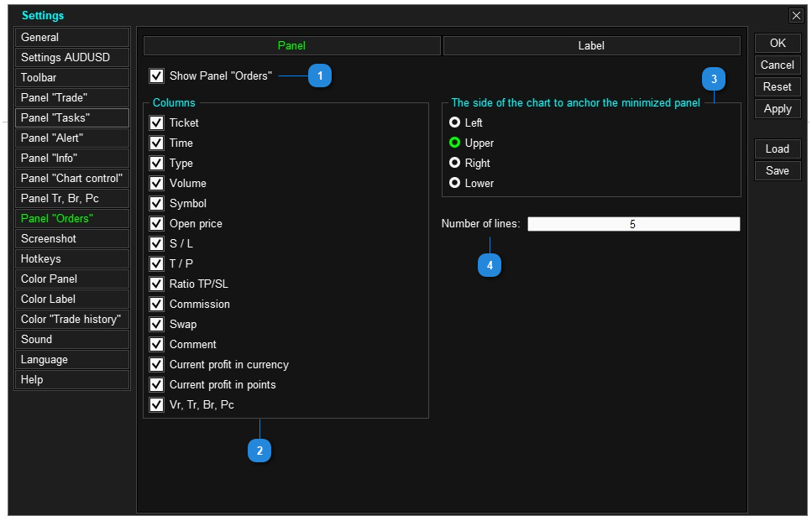Switch to the Label tab
Viewport: 812px width, 521px height.
(591, 45)
